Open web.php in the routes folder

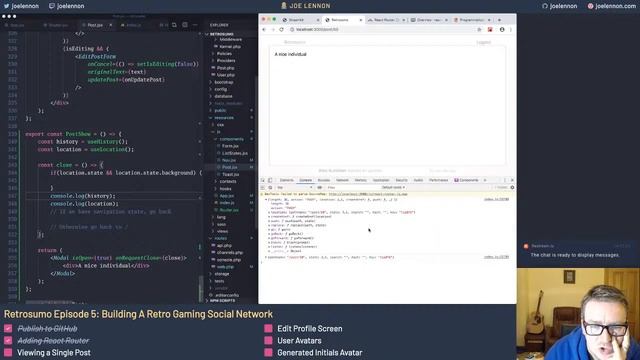pyautogui.click(x=225, y=267)
